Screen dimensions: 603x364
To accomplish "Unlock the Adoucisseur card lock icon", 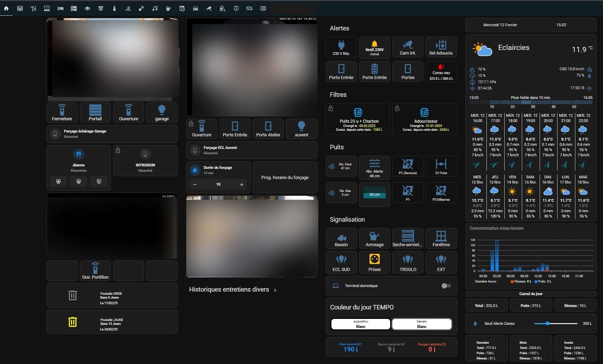I will [397, 108].
